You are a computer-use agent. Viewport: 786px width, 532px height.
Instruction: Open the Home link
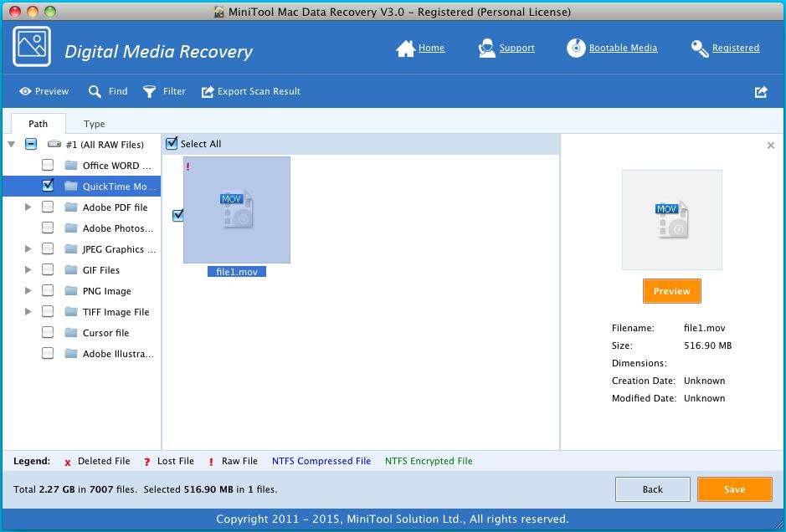click(x=432, y=48)
